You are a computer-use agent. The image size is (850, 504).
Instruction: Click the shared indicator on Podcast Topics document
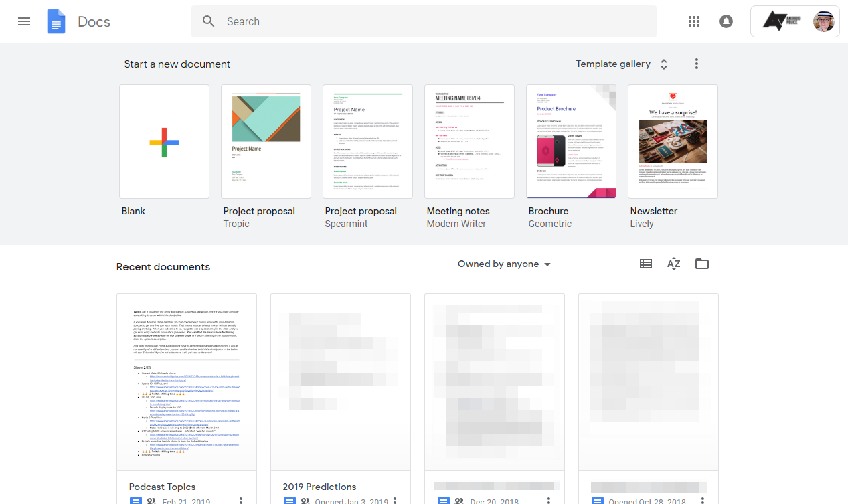pyautogui.click(x=150, y=501)
